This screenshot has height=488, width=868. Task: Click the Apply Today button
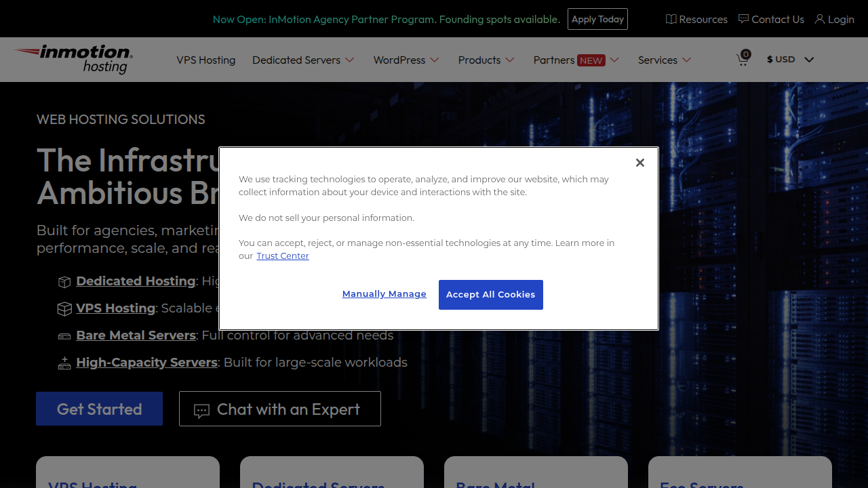coord(597,19)
